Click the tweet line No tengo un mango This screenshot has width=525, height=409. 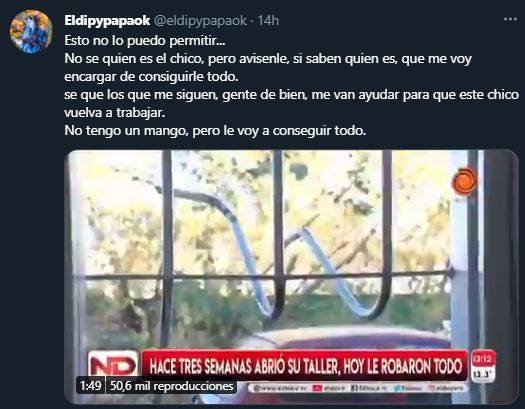tap(215, 131)
